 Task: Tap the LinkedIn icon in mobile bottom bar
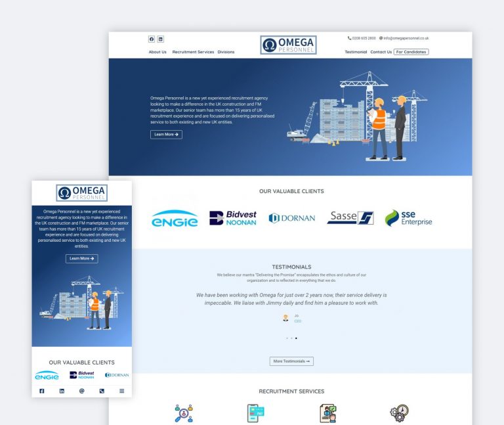pos(62,391)
